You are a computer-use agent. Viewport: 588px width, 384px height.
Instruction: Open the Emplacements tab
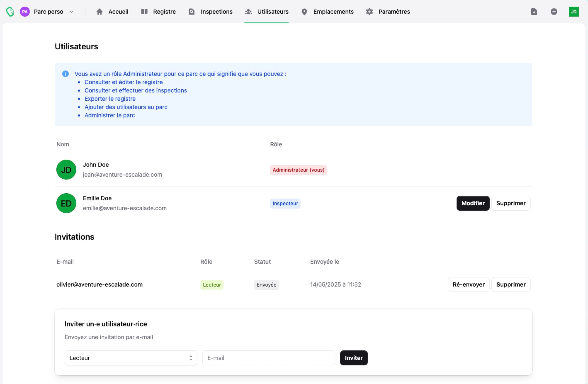click(x=328, y=12)
